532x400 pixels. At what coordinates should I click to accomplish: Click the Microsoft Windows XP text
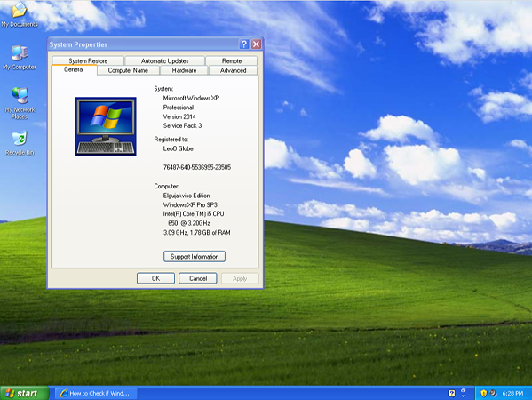click(x=191, y=98)
